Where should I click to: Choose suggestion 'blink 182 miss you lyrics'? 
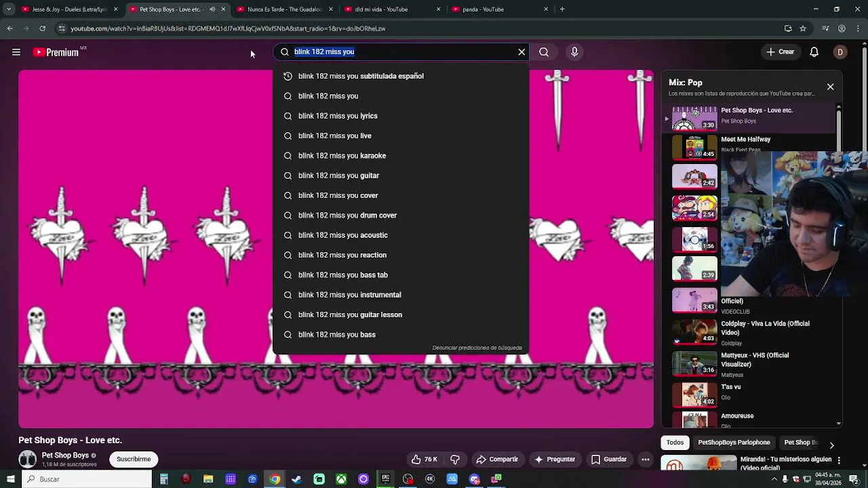(x=401, y=116)
